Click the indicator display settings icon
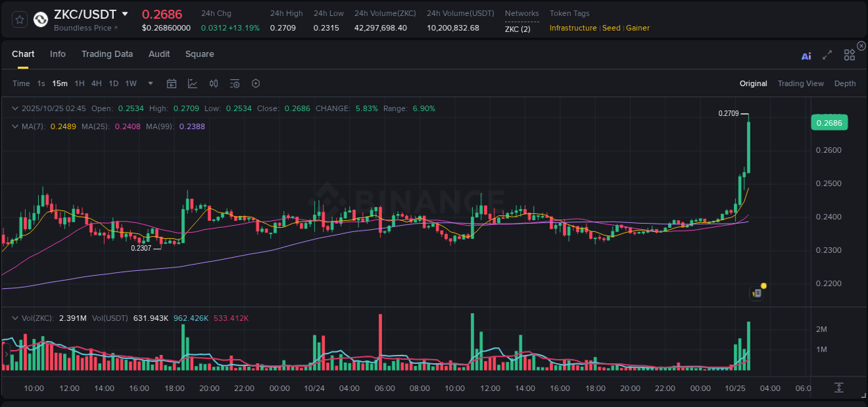 point(235,83)
